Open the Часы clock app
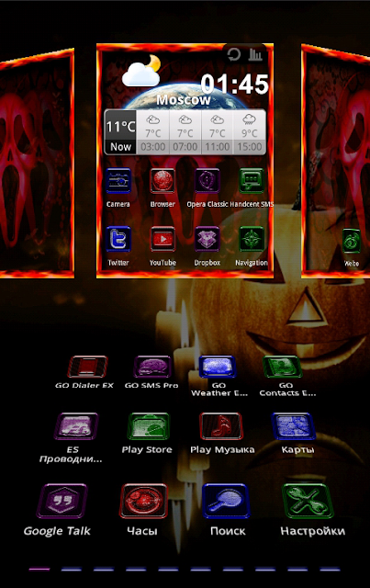Viewport: 370px width, 588px height. click(143, 501)
